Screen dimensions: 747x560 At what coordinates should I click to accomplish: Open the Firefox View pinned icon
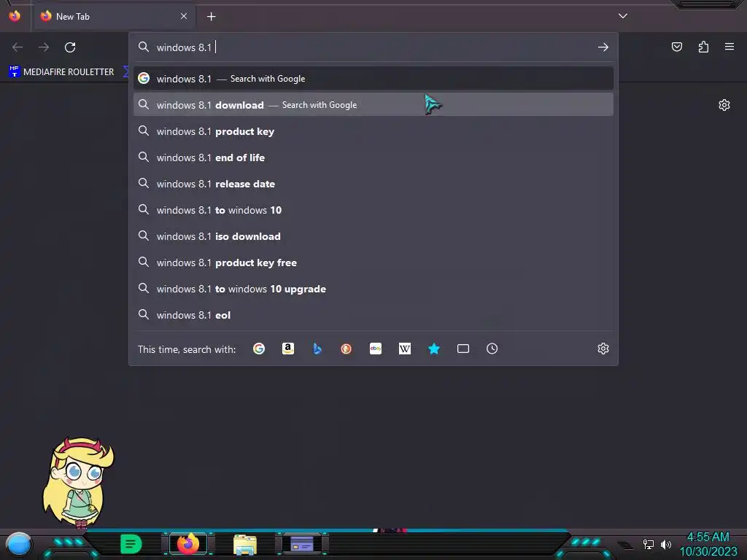[x=15, y=16]
